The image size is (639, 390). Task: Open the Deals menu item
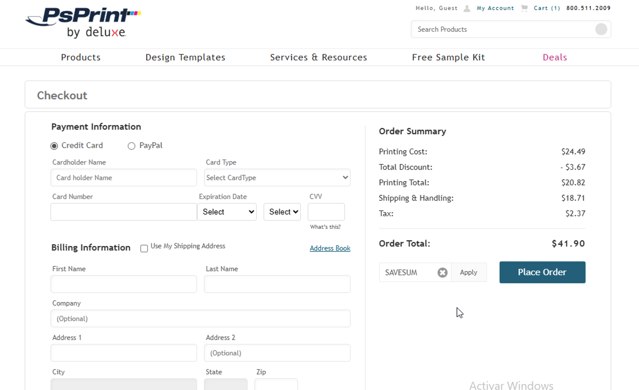[x=555, y=57]
